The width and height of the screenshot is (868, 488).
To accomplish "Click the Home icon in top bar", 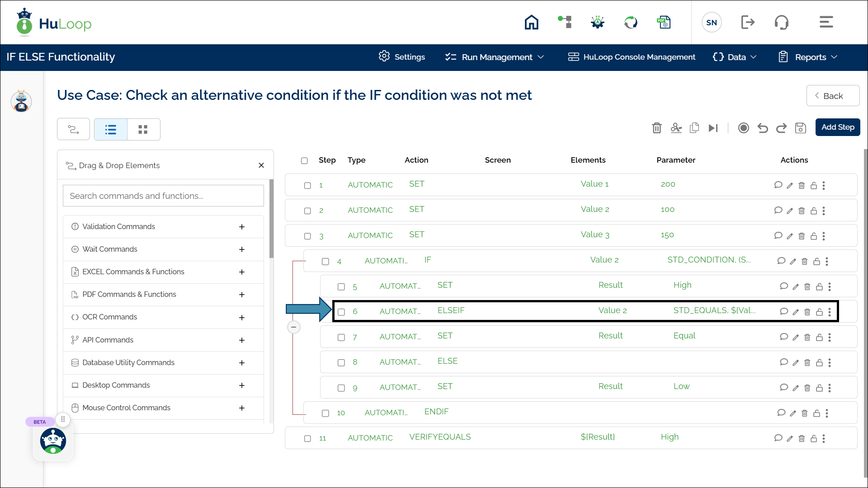I will (531, 22).
